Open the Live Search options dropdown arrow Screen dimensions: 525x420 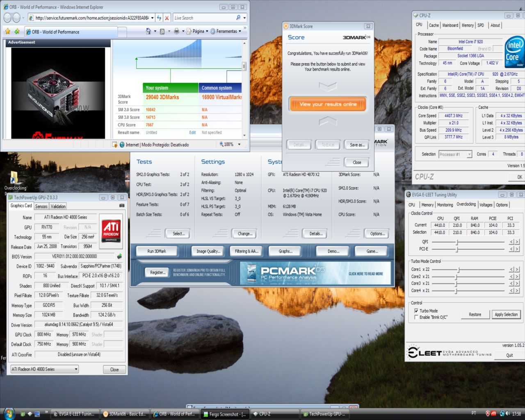point(245,18)
